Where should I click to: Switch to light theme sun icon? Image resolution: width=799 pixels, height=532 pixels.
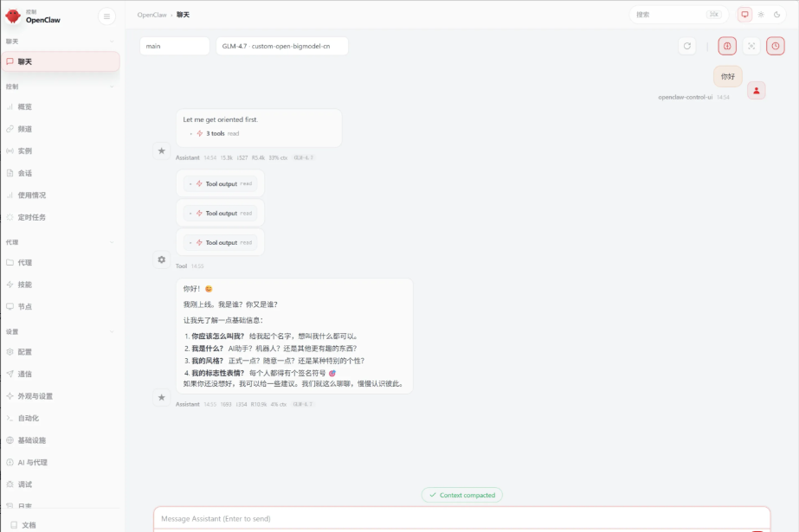click(x=761, y=15)
